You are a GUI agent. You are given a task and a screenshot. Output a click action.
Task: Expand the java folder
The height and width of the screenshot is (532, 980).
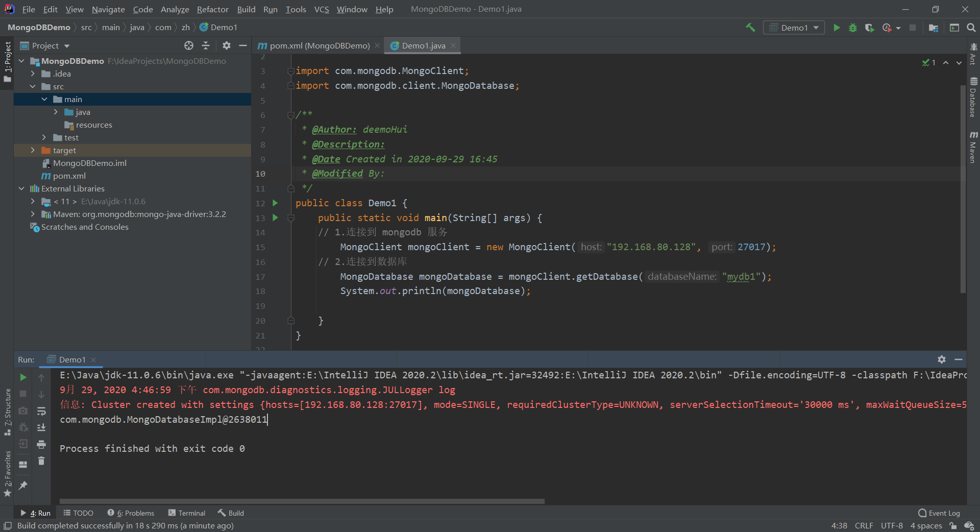(56, 112)
